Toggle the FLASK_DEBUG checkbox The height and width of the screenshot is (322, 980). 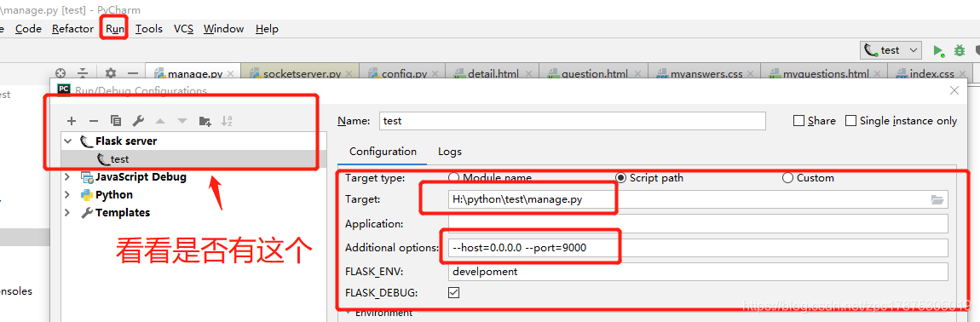(x=454, y=292)
